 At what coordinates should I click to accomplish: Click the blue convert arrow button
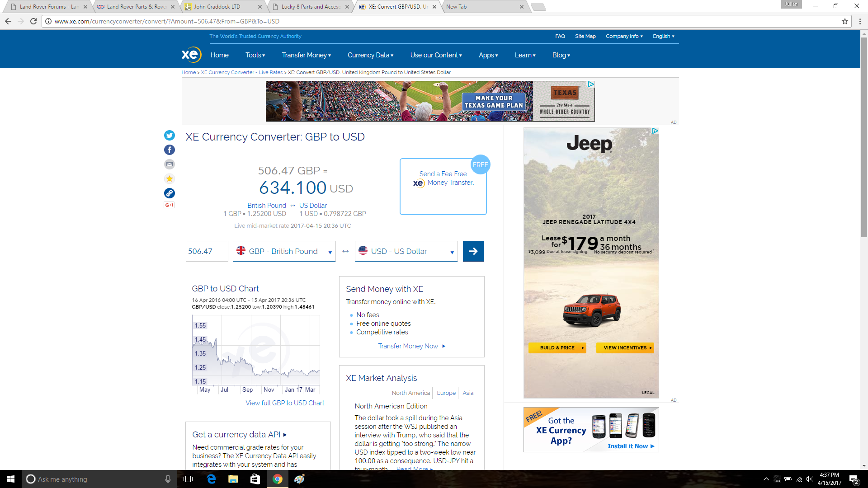(x=473, y=251)
